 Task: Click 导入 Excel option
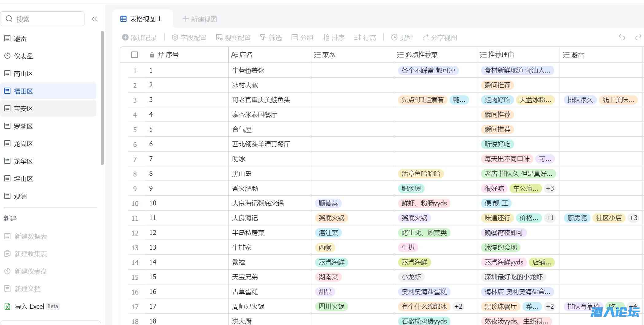click(x=29, y=306)
